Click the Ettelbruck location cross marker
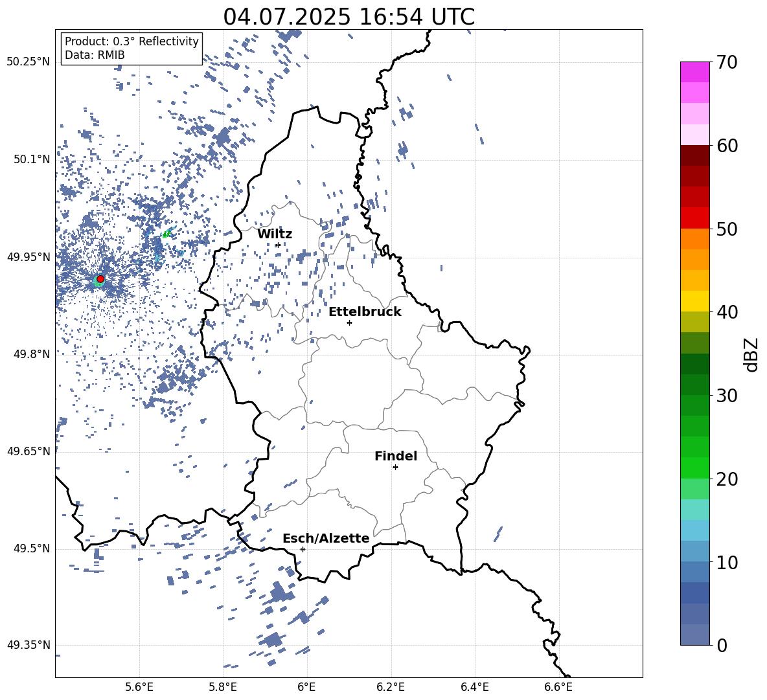Screen dimensions: 767x700 click(349, 322)
